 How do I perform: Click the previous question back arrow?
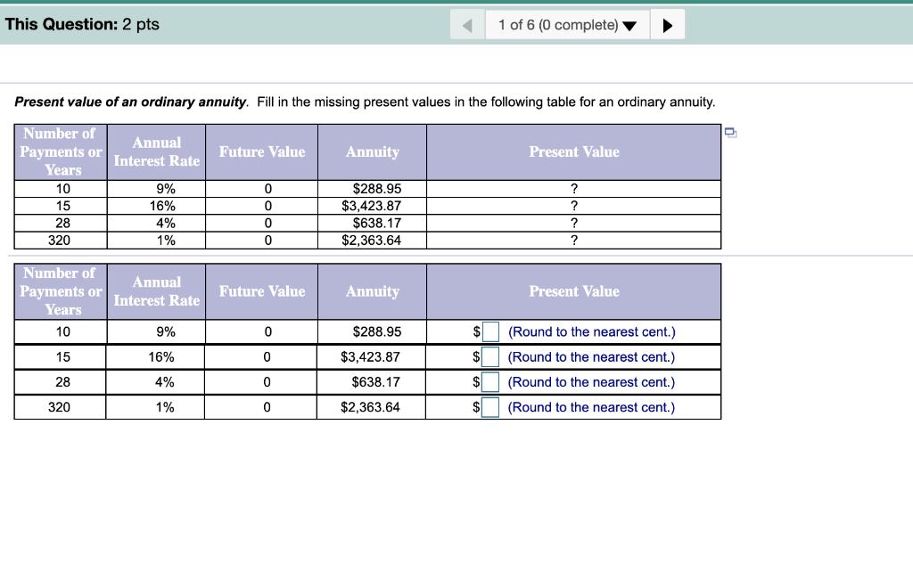tap(467, 24)
